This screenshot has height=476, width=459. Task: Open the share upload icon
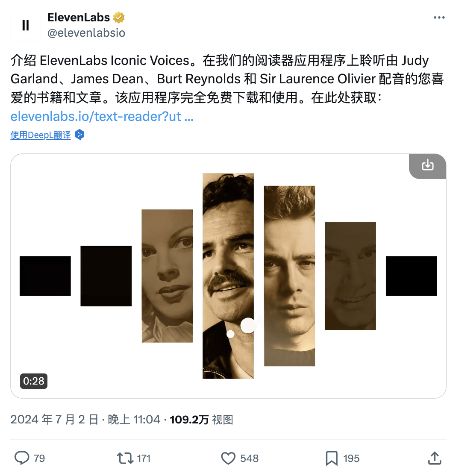(x=434, y=458)
